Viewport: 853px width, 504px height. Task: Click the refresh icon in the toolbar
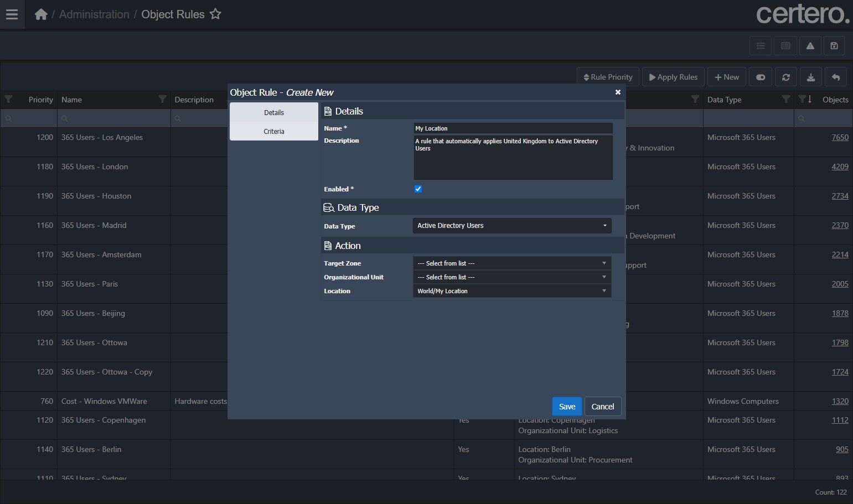tap(785, 77)
